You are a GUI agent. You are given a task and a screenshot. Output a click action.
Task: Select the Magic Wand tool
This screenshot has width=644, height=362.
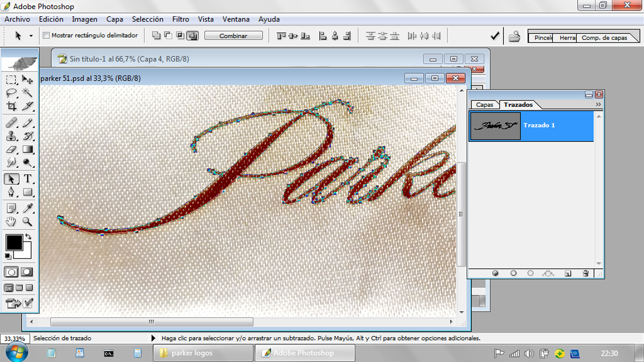27,93
